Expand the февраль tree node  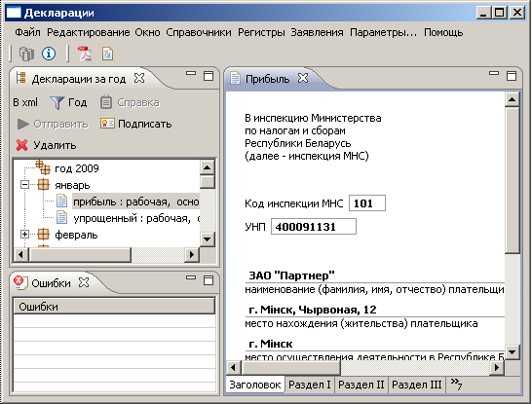[x=24, y=235]
